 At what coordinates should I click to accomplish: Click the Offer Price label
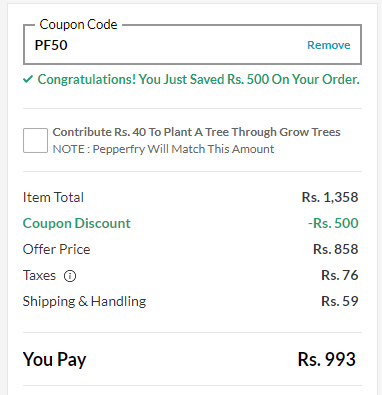56,249
